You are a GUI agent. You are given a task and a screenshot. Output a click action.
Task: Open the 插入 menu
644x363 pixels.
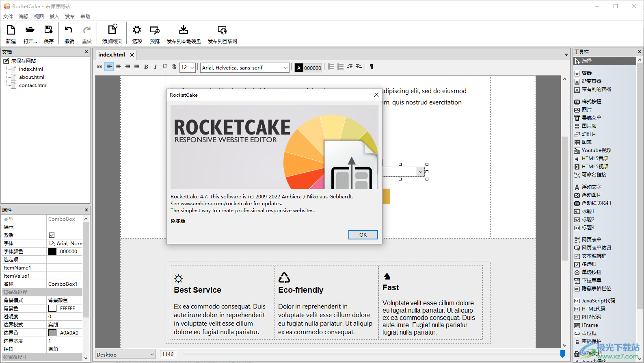[54, 17]
